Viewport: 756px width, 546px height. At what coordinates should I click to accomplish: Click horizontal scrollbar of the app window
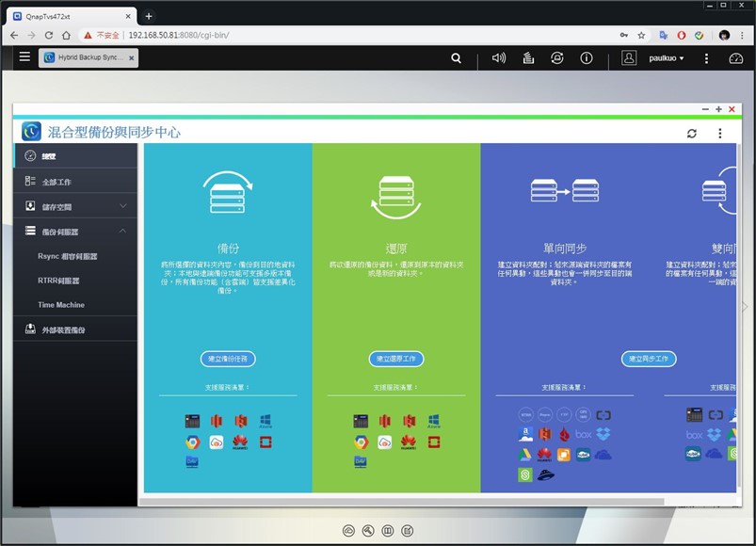point(401,502)
